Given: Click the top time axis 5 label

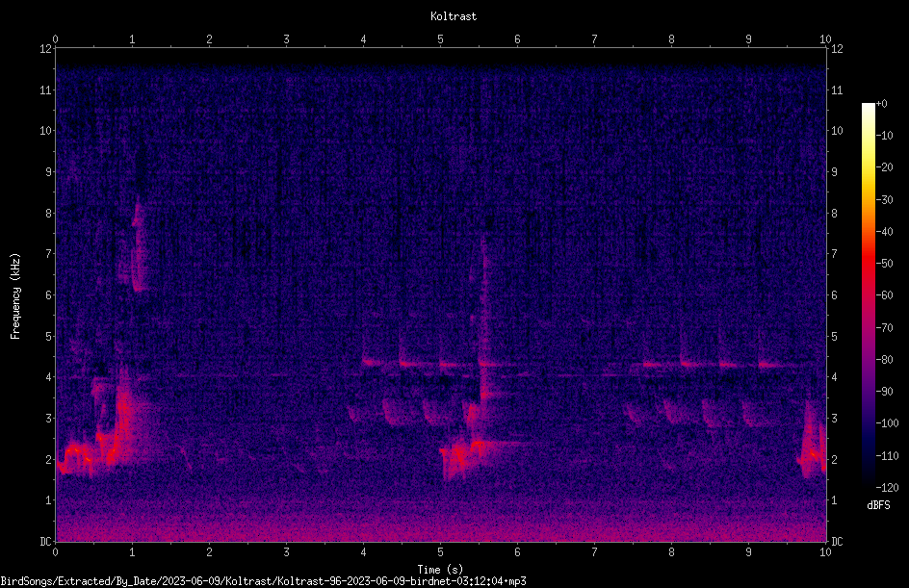Looking at the screenshot, I should (x=441, y=39).
